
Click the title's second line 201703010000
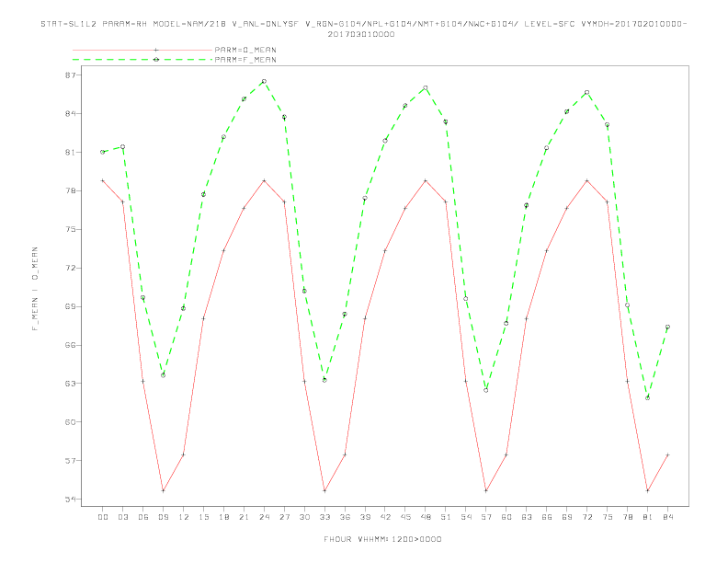click(361, 34)
